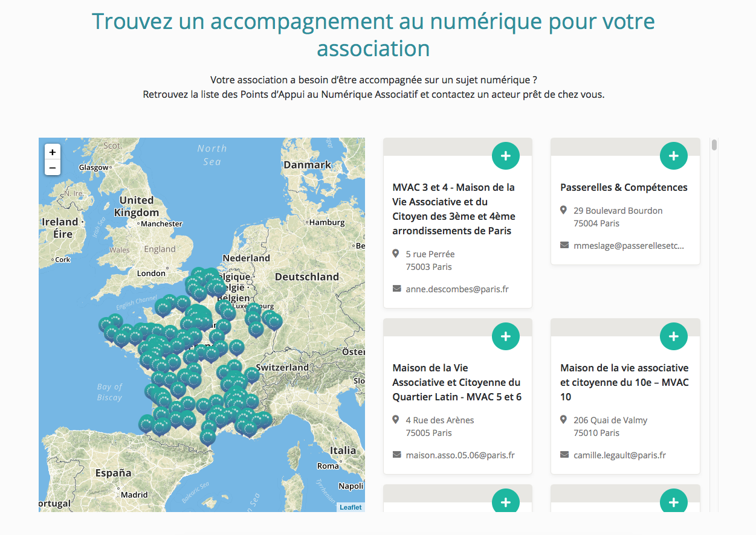Click the maison.asso.05.06@paris.fr email

pos(460,455)
